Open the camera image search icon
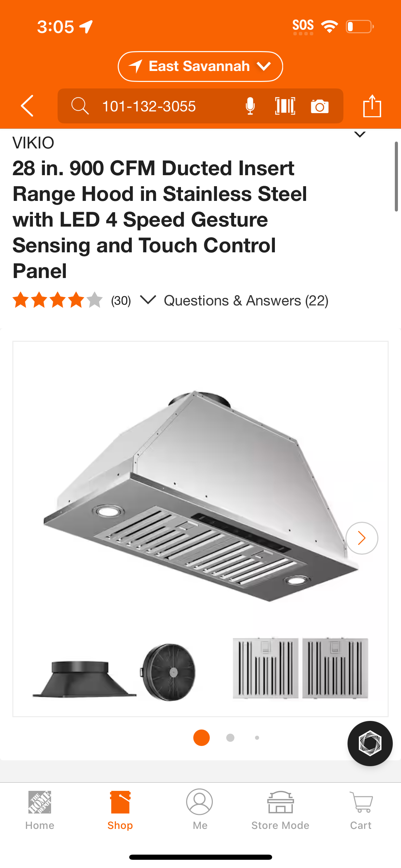 click(320, 106)
